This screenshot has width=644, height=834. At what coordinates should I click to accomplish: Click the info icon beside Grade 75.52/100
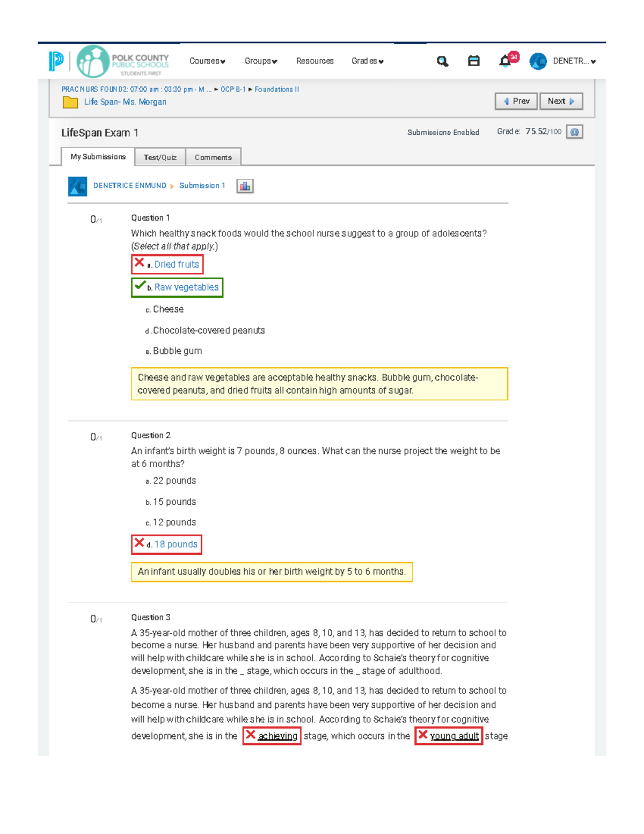coord(574,131)
